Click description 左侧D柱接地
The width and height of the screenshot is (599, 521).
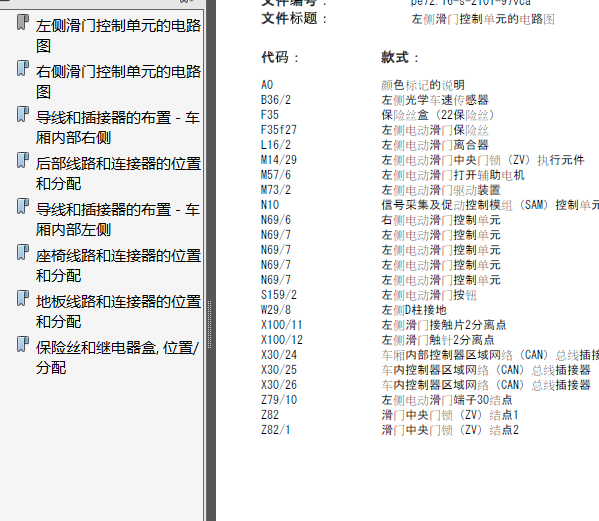(x=414, y=310)
